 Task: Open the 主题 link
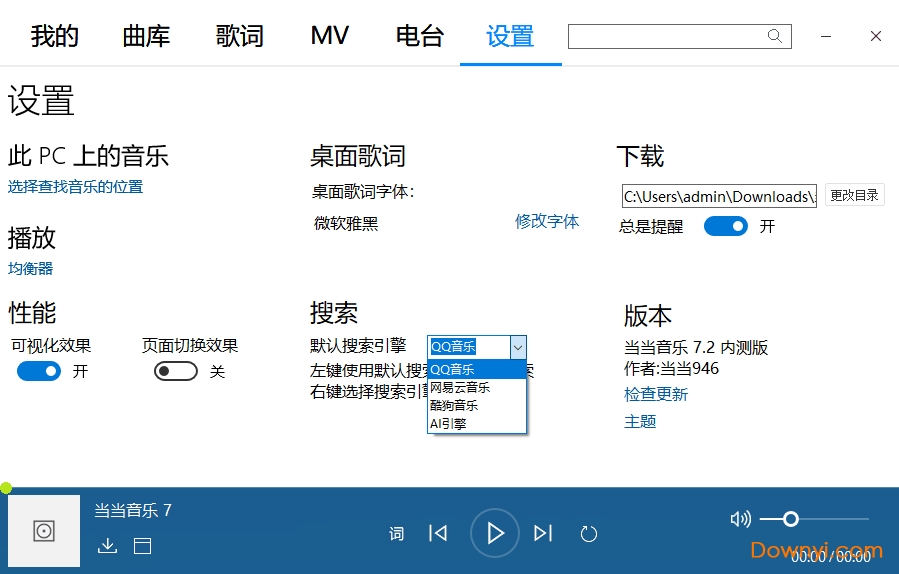640,422
